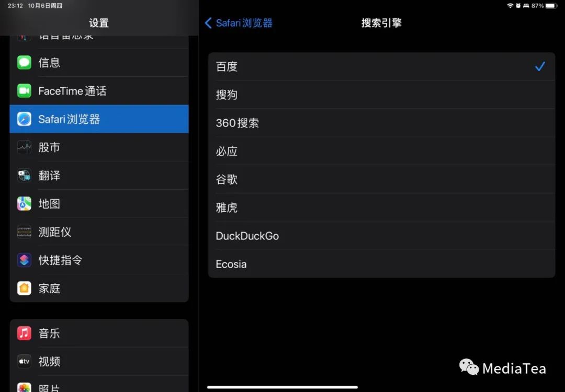
Task: Tap the Maps app icon
Action: tap(24, 204)
